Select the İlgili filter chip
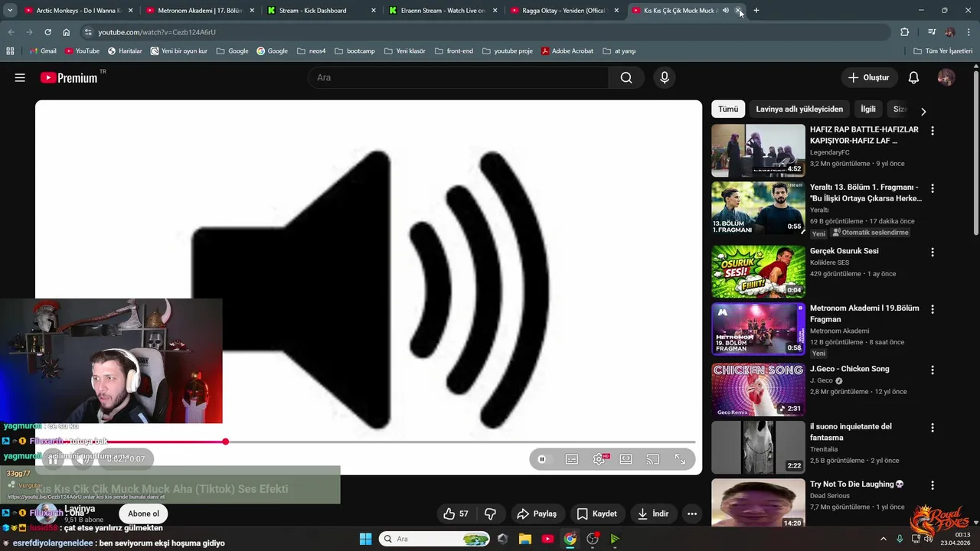Viewport: 980px width, 551px height. 868,109
